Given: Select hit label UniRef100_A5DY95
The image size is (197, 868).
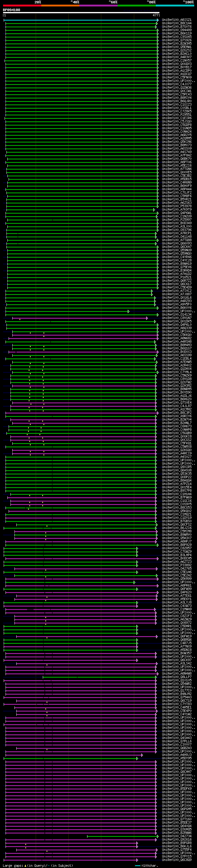Looking at the screenshot, I should [x=176, y=758].
